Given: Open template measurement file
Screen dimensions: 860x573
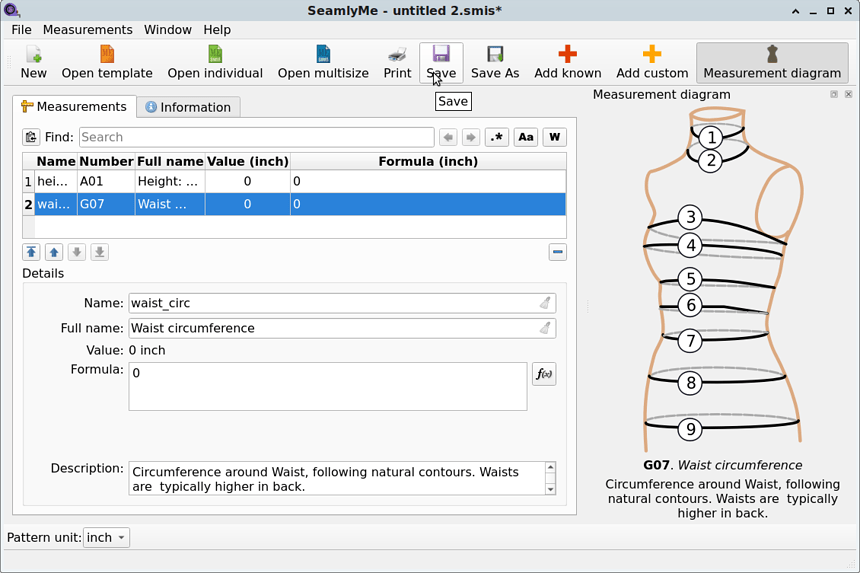Looking at the screenshot, I should [x=107, y=63].
